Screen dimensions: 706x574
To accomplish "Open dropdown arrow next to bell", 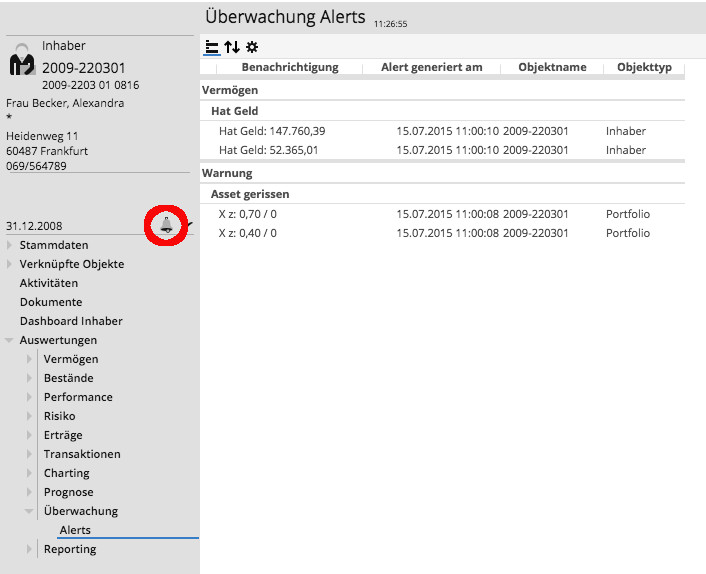I will pyautogui.click(x=190, y=224).
